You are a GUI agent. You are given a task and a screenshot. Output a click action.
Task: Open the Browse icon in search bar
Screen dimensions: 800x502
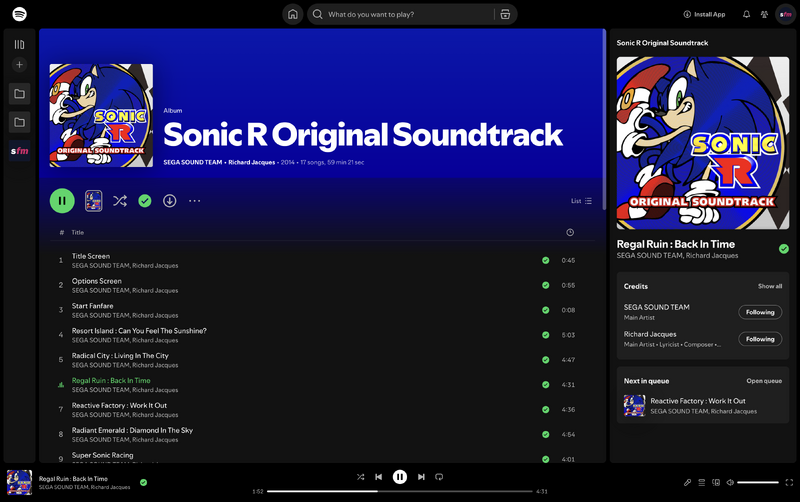click(x=505, y=14)
